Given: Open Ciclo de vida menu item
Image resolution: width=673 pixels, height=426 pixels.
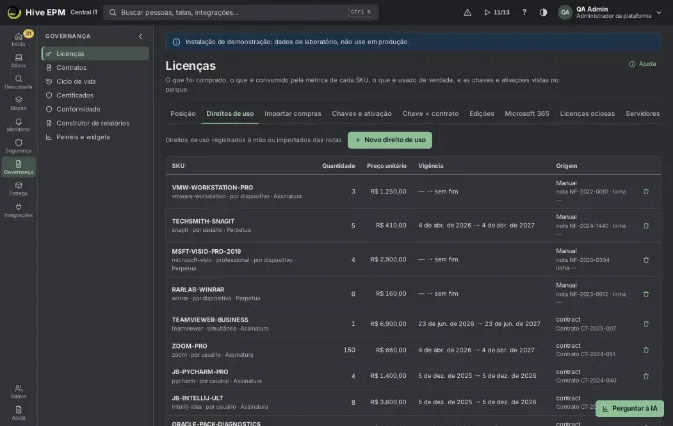Looking at the screenshot, I should [x=95, y=82].
